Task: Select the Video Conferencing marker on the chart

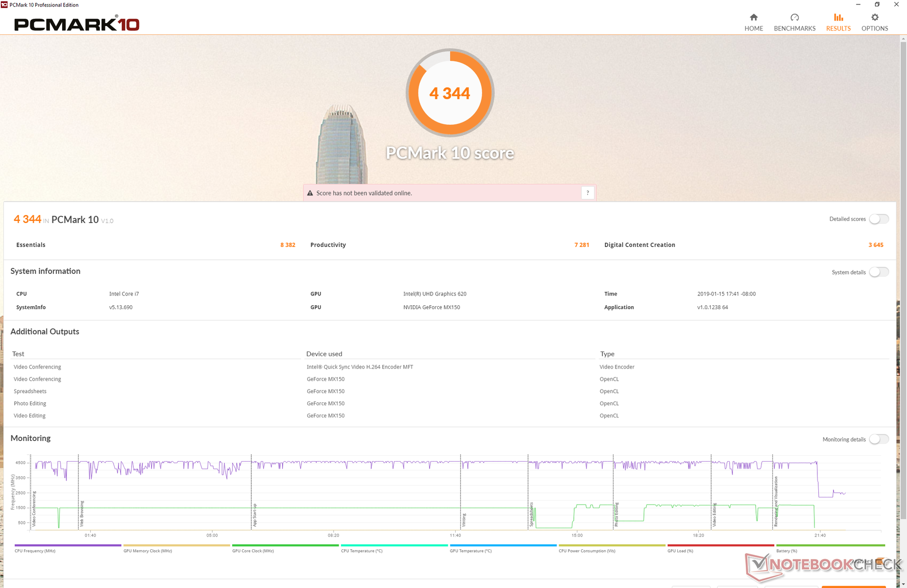Action: pyautogui.click(x=34, y=509)
